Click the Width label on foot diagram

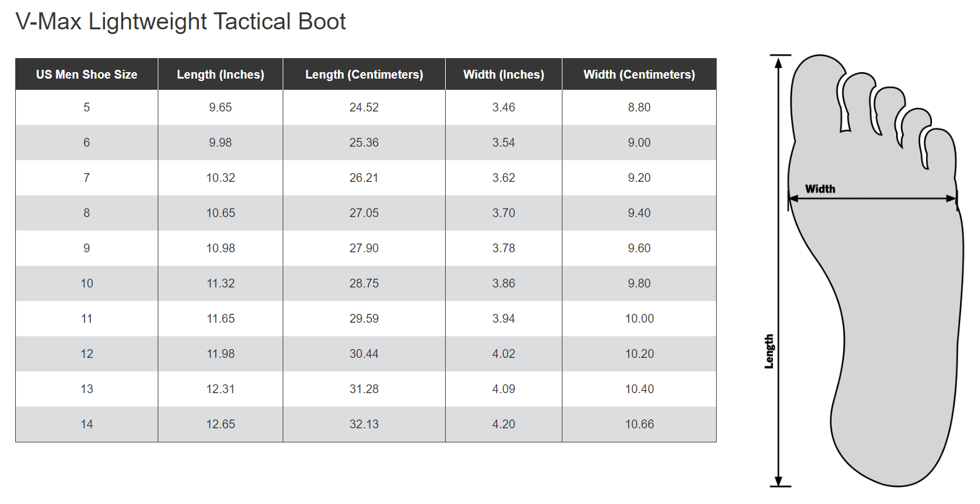point(820,189)
